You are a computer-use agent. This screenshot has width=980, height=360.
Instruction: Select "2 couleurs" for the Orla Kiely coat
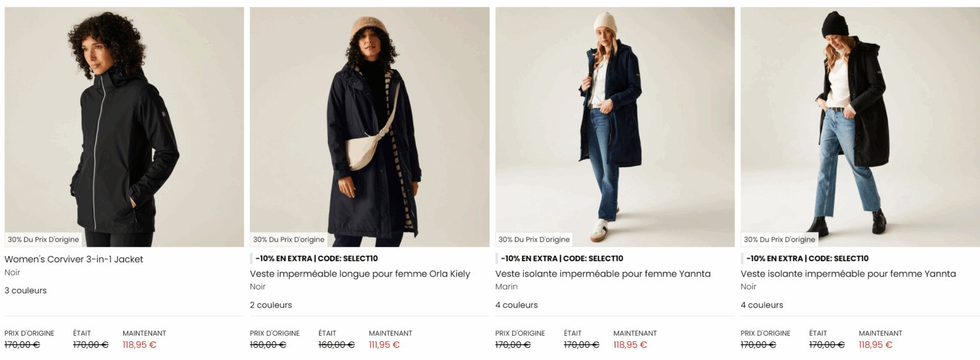coord(271,305)
